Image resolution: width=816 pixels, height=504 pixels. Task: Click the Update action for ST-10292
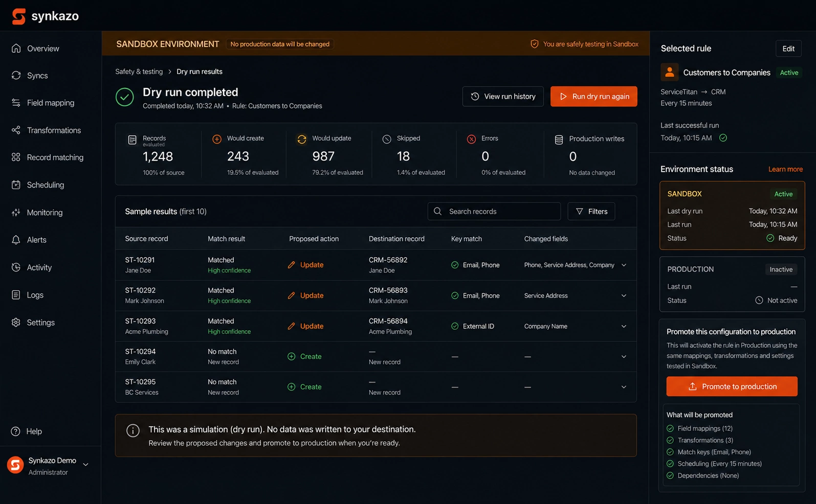click(x=305, y=295)
